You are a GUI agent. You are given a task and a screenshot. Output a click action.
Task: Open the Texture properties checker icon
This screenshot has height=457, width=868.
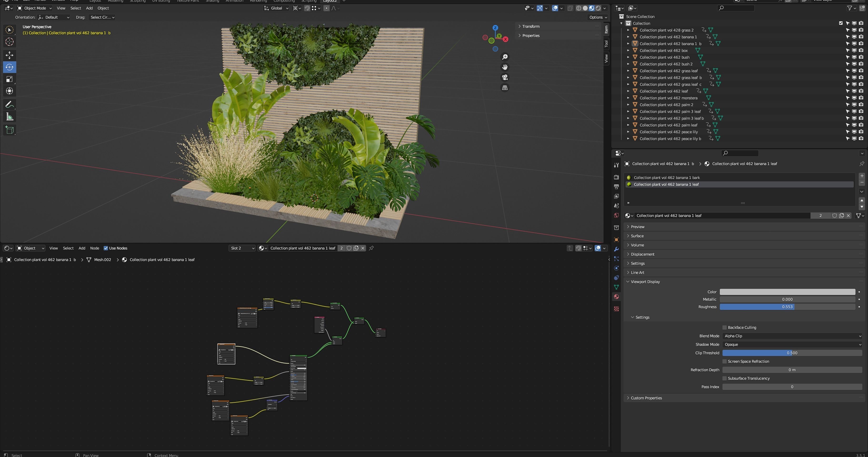[616, 309]
